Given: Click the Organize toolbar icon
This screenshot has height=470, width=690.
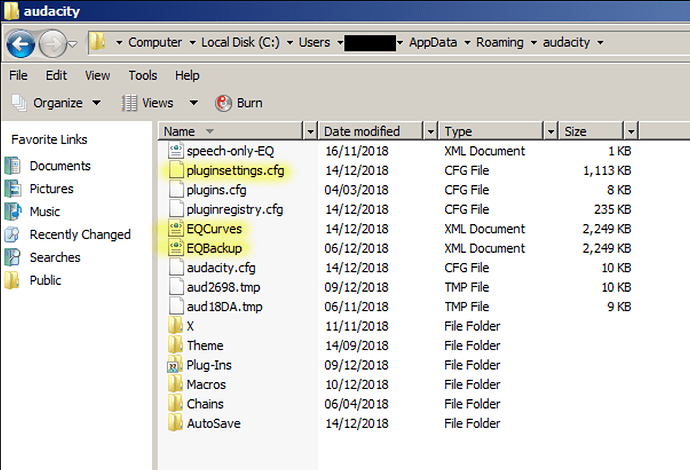Looking at the screenshot, I should pyautogui.click(x=19, y=103).
